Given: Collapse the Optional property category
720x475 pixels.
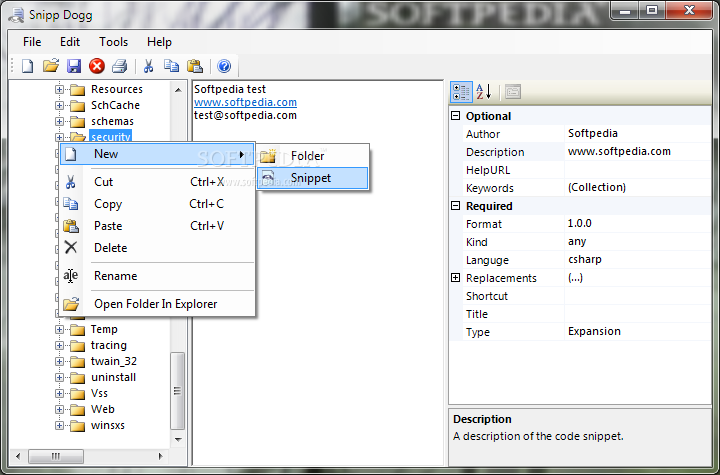Looking at the screenshot, I should pyautogui.click(x=456, y=116).
